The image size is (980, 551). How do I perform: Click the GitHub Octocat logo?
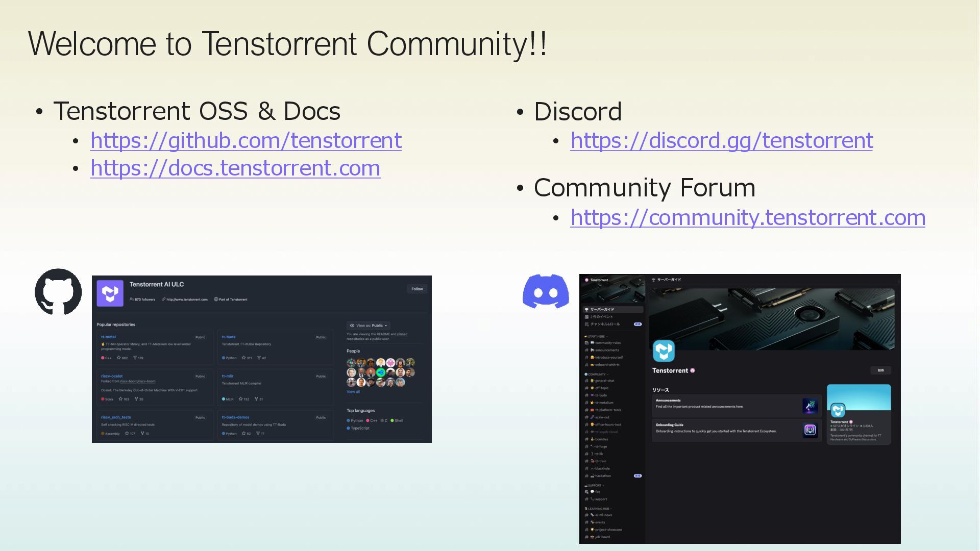click(x=58, y=291)
